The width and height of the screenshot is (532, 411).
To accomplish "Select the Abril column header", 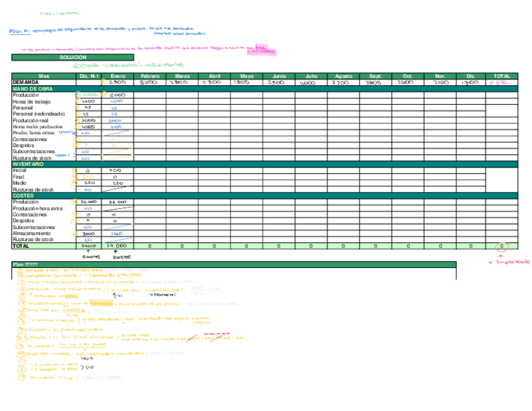I will pyautogui.click(x=215, y=76).
